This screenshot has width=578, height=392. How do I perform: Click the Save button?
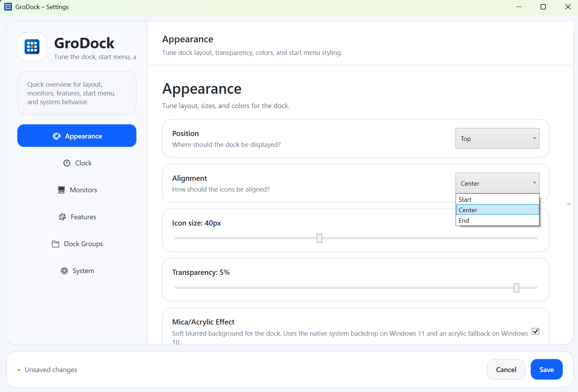pos(547,369)
